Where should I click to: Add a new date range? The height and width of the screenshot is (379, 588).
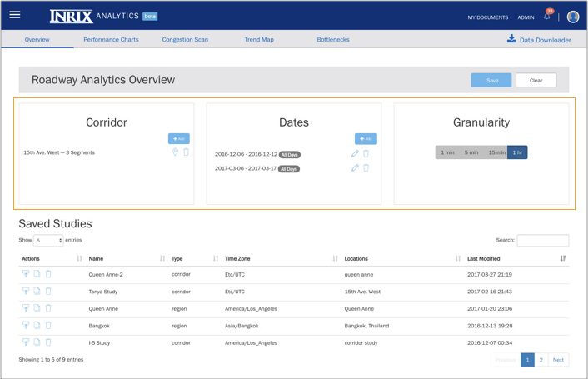point(366,139)
